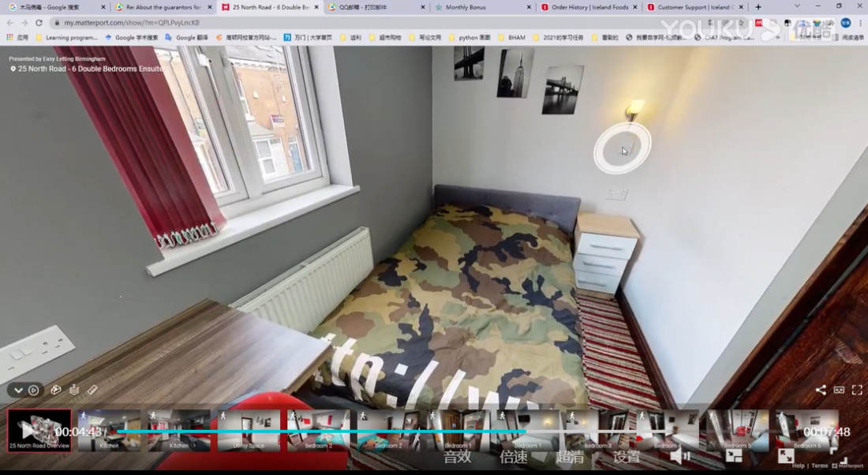868x475 pixels.
Task: Open the Google 翻译 bookmark
Action: [186, 38]
